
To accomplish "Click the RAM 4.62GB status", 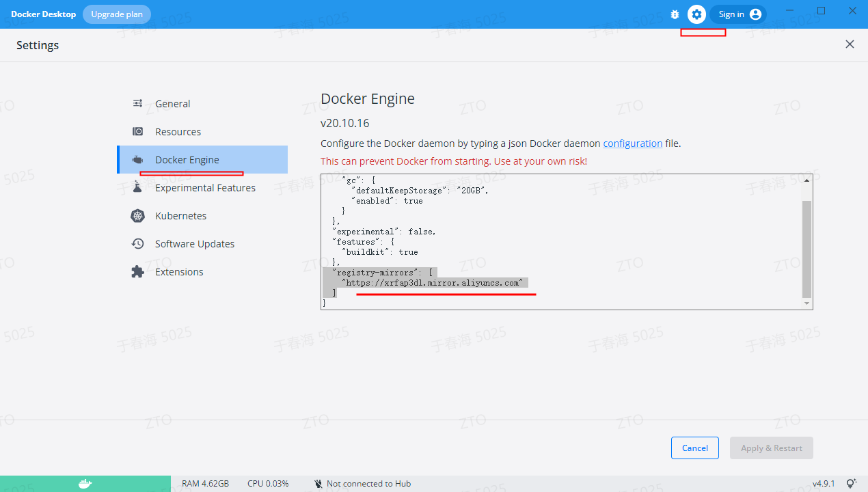I will [x=205, y=484].
